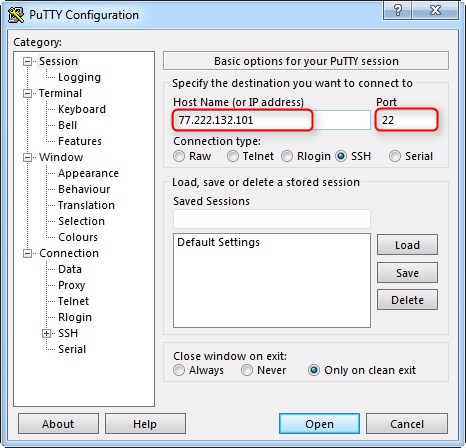The width and height of the screenshot is (466, 448).
Task: Select Appearance under Window
Action: pos(88,173)
